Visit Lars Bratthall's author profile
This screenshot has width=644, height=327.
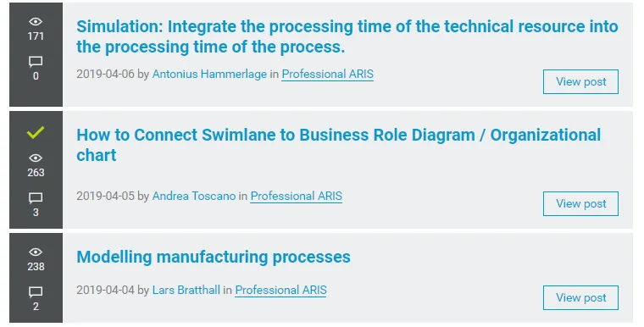click(186, 290)
